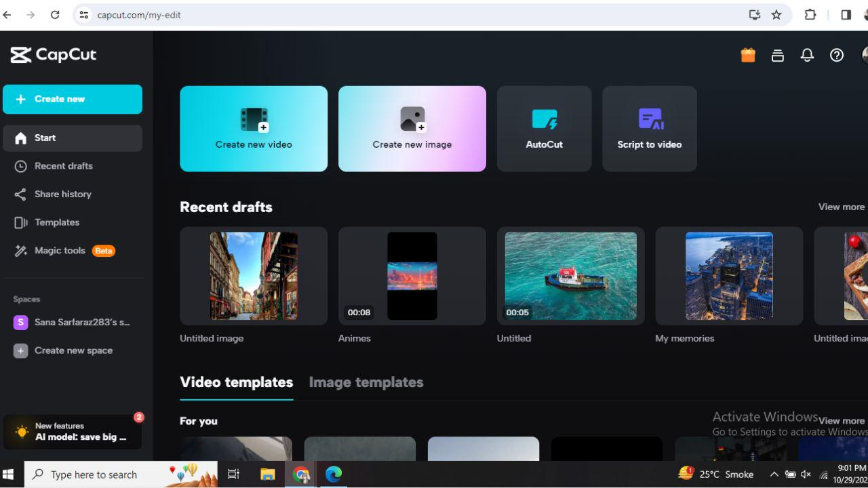Click the Windows Start search box
The image size is (868, 488).
108,474
